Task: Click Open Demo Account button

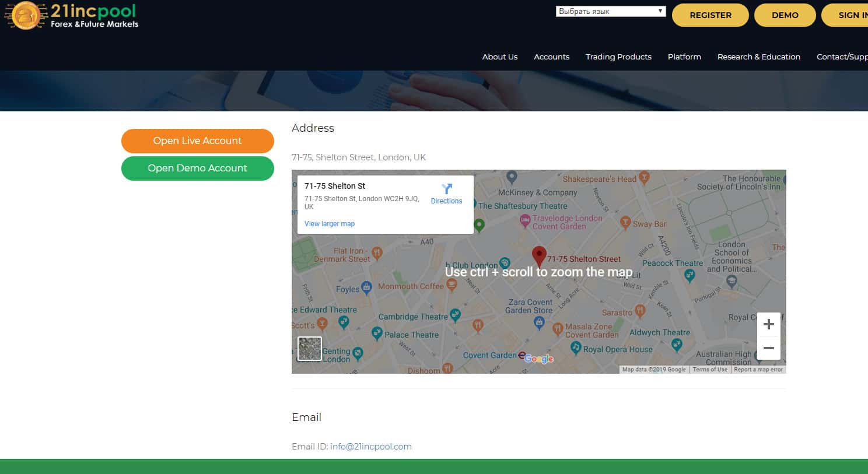Action: 198,168
